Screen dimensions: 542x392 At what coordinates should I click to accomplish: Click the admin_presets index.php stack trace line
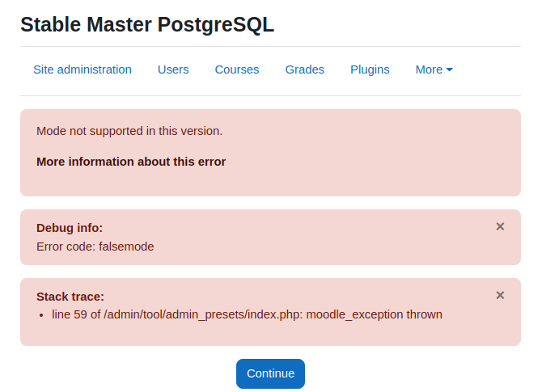(x=247, y=314)
